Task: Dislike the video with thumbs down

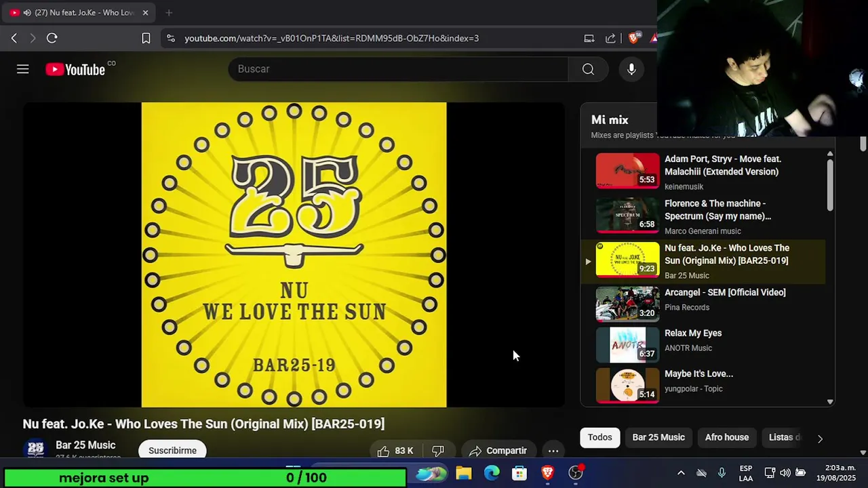Action: (x=438, y=451)
